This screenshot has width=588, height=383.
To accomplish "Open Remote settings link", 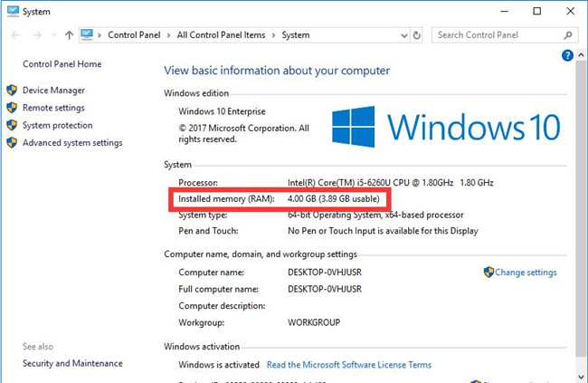I will click(x=53, y=108).
